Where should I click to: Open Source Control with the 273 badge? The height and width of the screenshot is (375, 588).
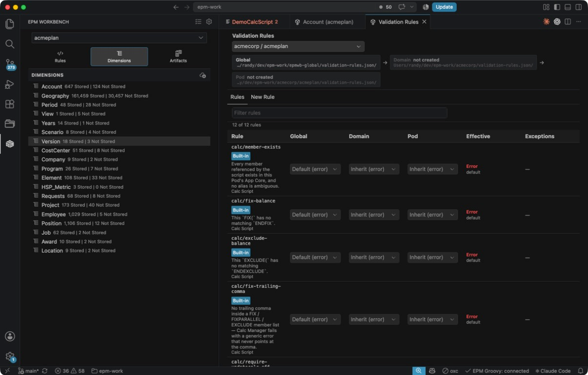point(10,64)
